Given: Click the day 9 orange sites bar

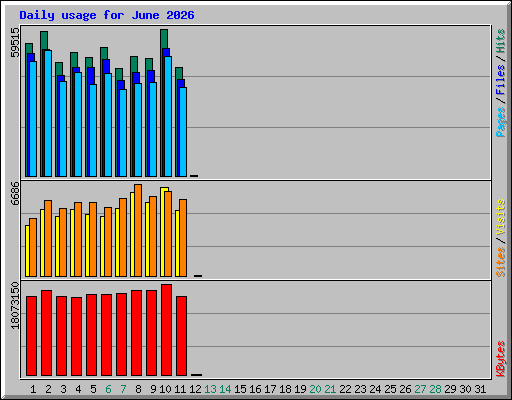Looking at the screenshot, I should click(153, 236).
